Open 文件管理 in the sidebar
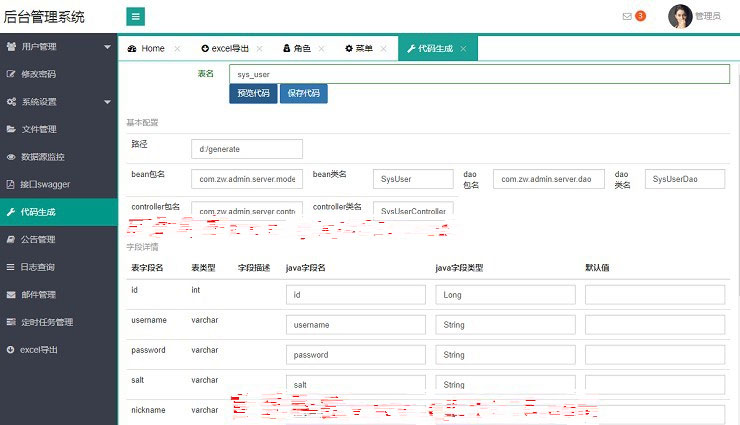Viewport: 740px width, 425px height. [x=38, y=129]
